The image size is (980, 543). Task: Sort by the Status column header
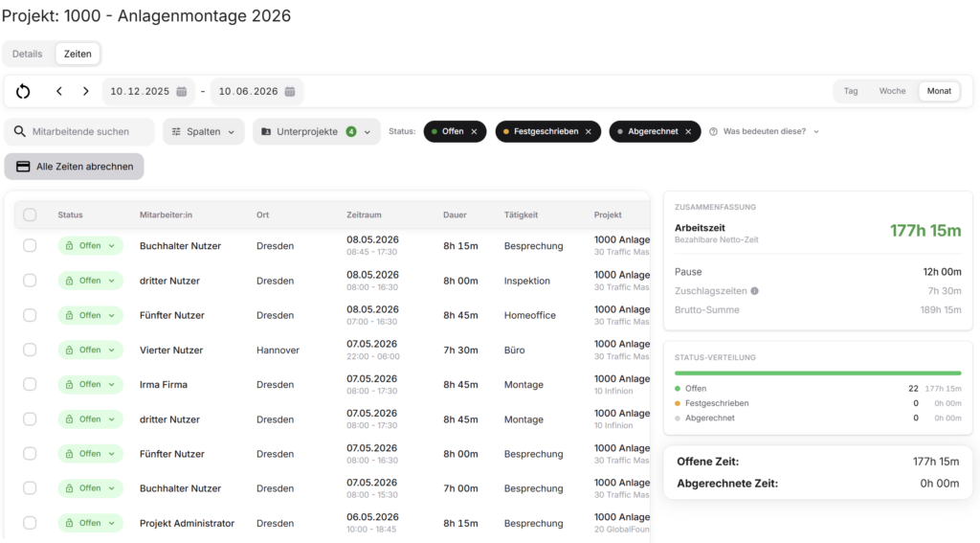click(x=70, y=215)
